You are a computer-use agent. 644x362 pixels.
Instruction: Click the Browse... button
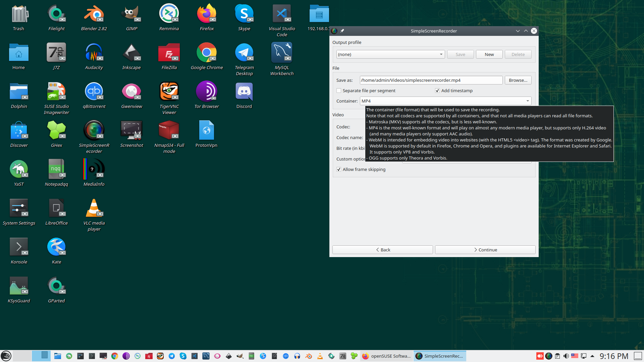(518, 80)
